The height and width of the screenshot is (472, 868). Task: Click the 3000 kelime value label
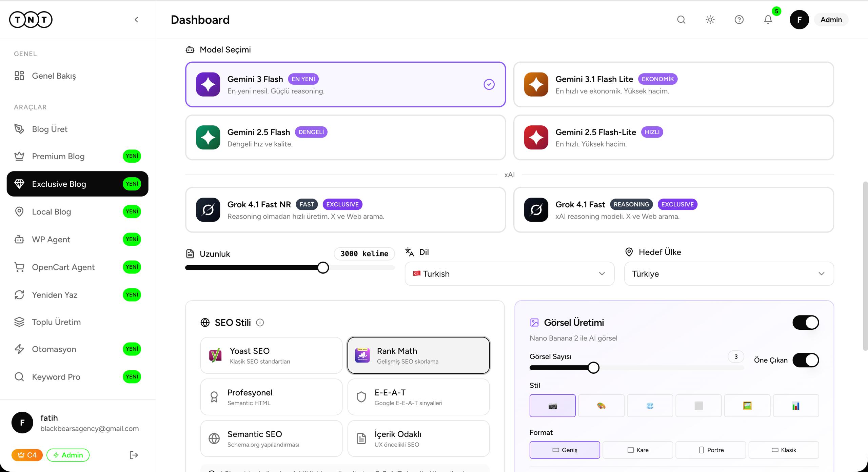364,254
